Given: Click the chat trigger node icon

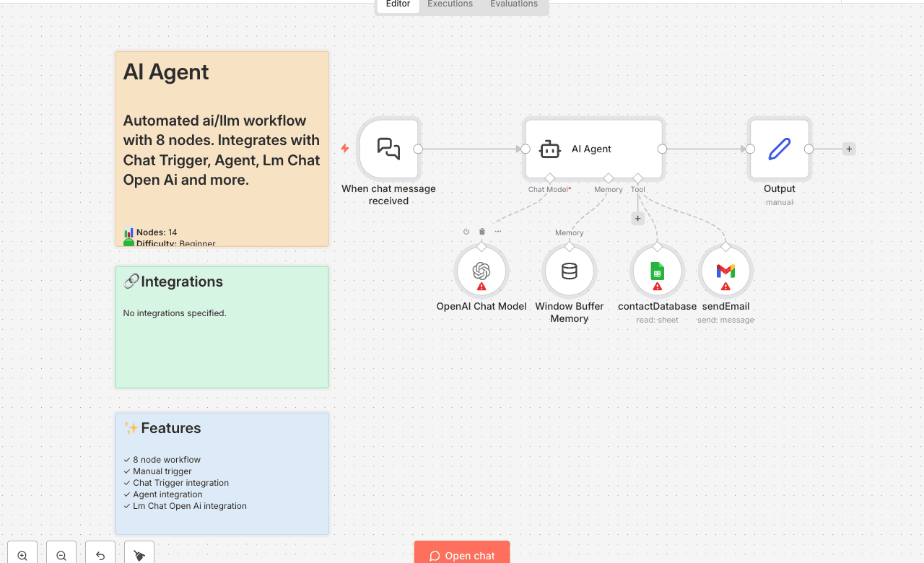Looking at the screenshot, I should [389, 149].
